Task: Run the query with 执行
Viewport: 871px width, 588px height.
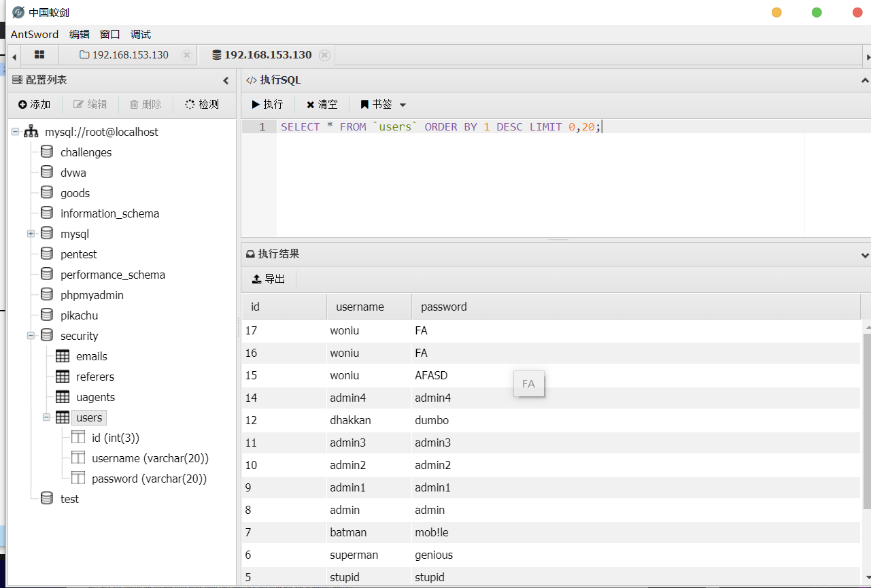Action: coord(267,104)
